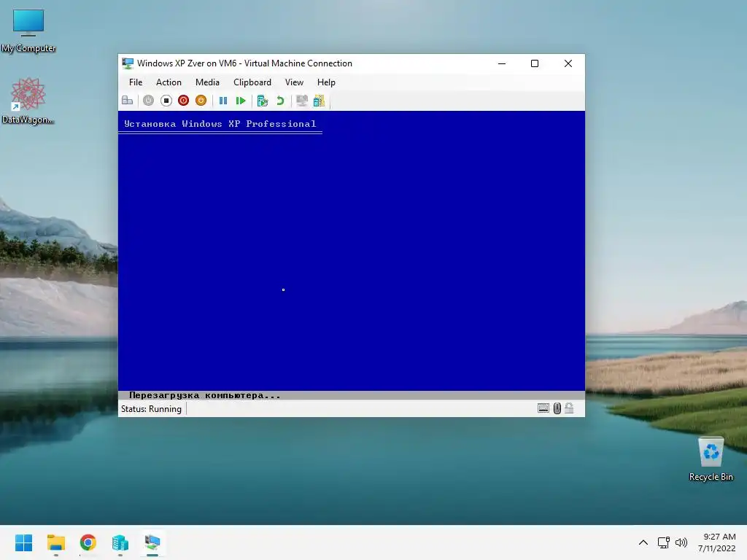The height and width of the screenshot is (560, 747).
Task: Maximize the Virtual Machine Connection window
Action: (x=535, y=63)
